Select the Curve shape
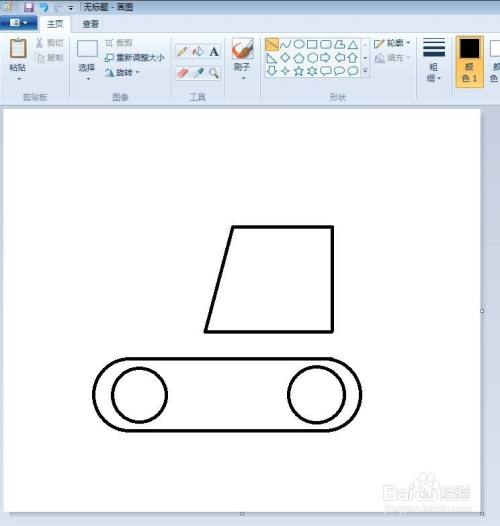 click(x=286, y=44)
